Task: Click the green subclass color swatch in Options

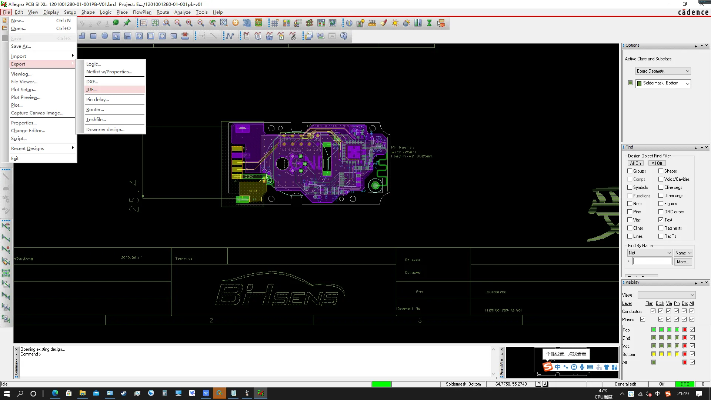Action: pos(628,83)
